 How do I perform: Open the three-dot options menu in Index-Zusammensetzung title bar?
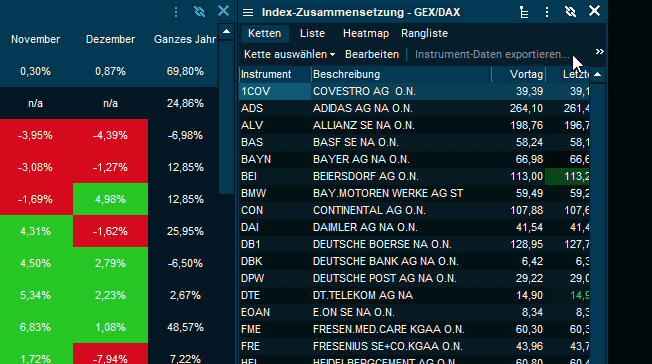pos(547,12)
